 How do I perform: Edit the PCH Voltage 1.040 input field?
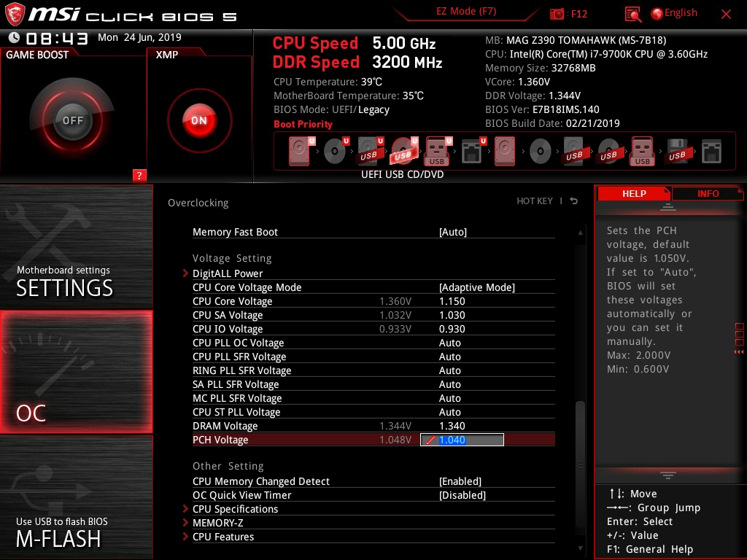[x=462, y=440]
